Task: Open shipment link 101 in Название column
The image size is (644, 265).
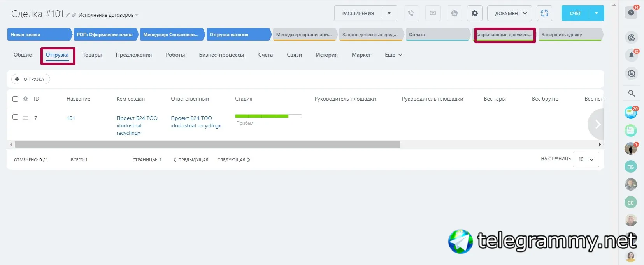Action: [71, 118]
